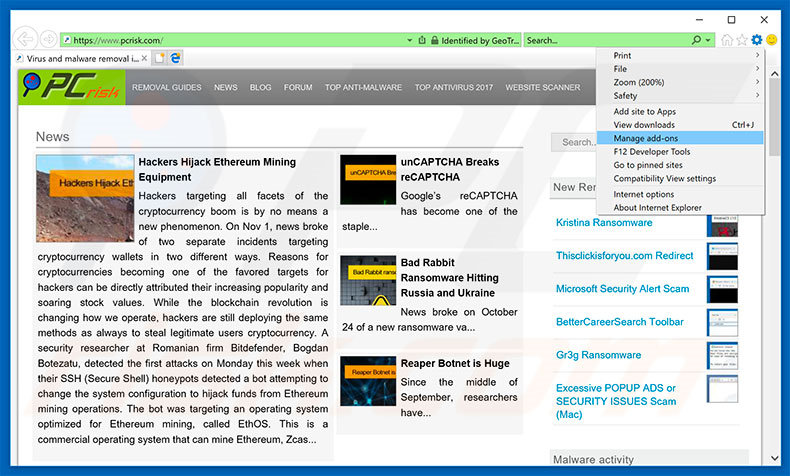Click the new tab button
Screen dimensions: 790x476
pos(159,59)
